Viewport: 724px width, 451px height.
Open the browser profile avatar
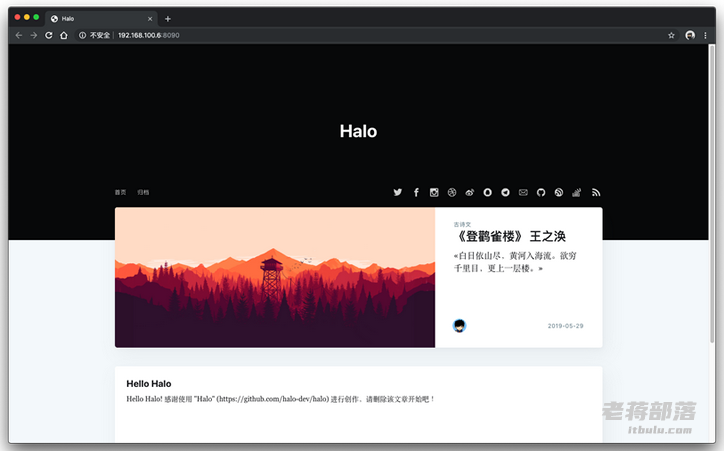click(x=690, y=35)
